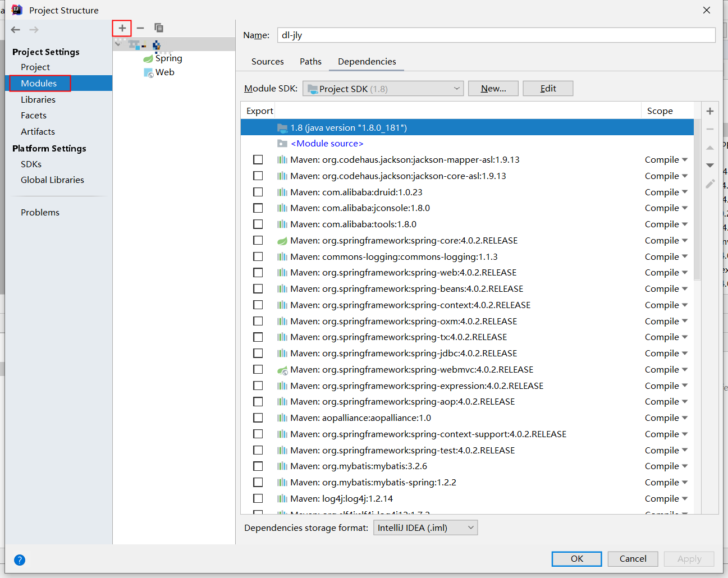
Task: Click the copy module icon
Action: 159,28
